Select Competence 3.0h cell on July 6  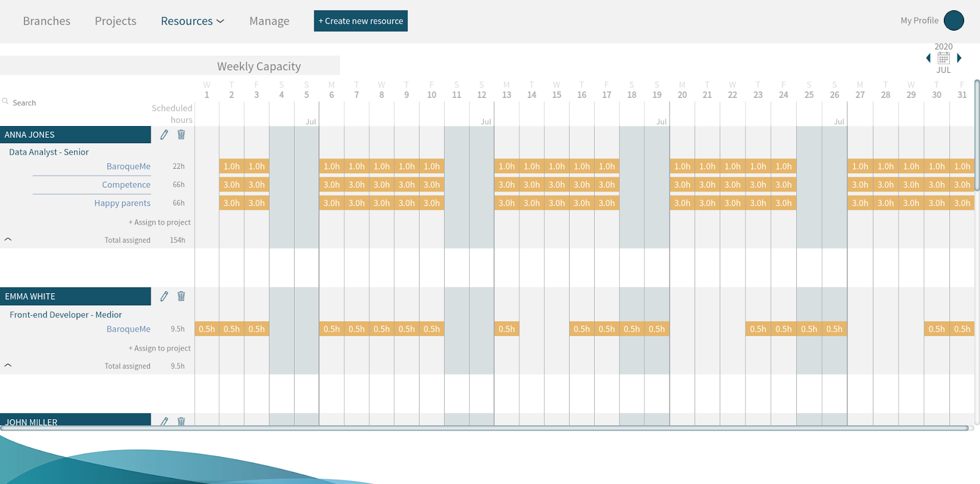[x=331, y=185]
